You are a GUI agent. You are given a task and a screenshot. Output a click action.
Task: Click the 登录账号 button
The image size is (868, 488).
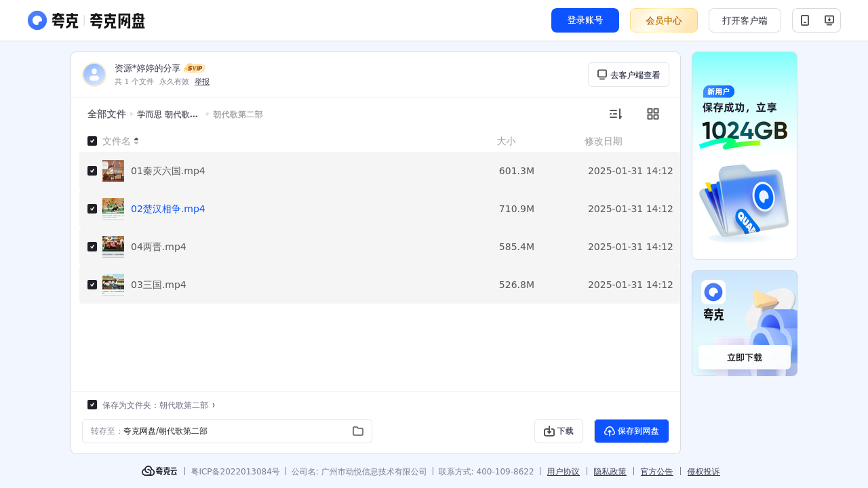(x=585, y=20)
